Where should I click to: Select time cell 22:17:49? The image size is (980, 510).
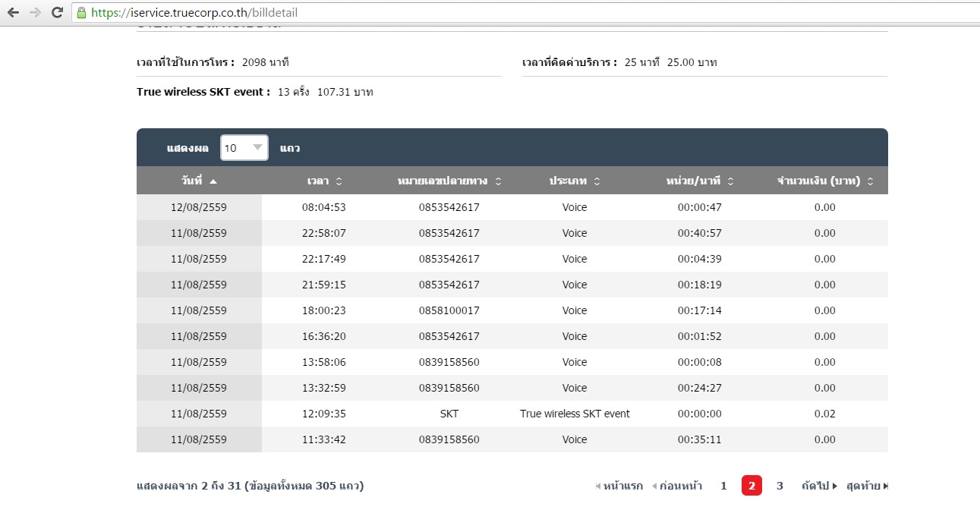(324, 259)
